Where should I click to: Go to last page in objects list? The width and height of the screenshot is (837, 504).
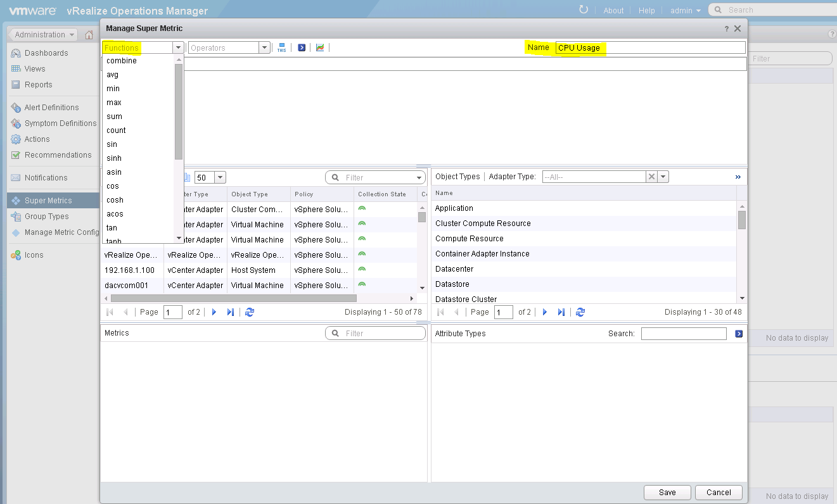pyautogui.click(x=230, y=312)
